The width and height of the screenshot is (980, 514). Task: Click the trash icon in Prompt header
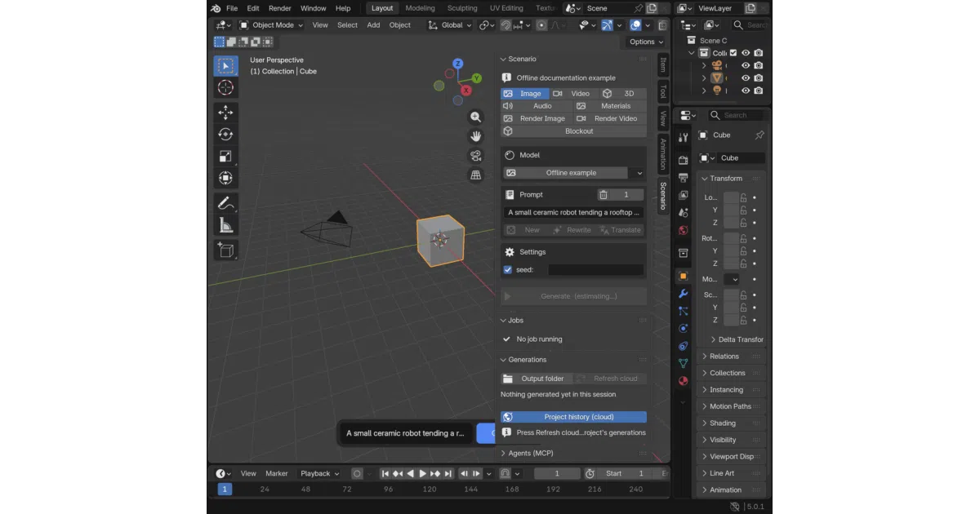603,195
